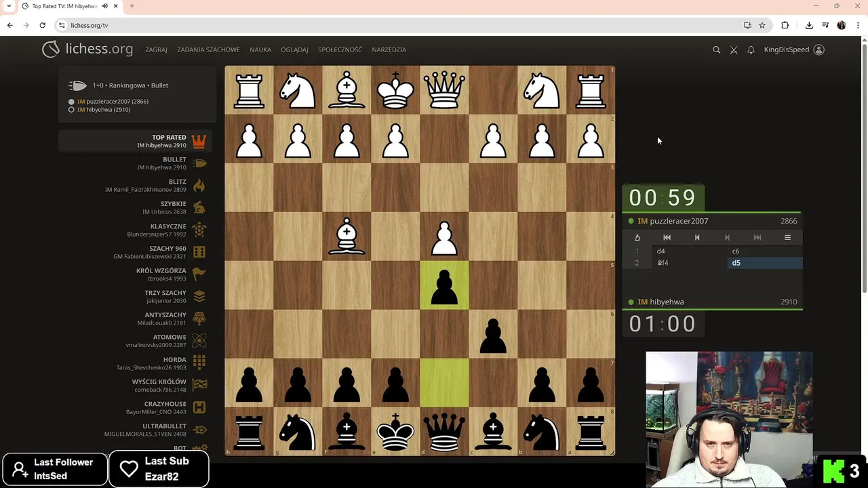Viewport: 868px width, 488px height.
Task: Select the Horda grid icon channel
Action: (199, 363)
